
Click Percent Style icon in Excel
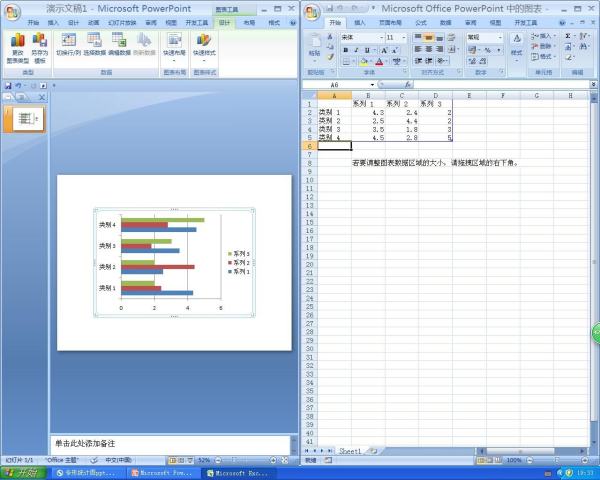488,50
